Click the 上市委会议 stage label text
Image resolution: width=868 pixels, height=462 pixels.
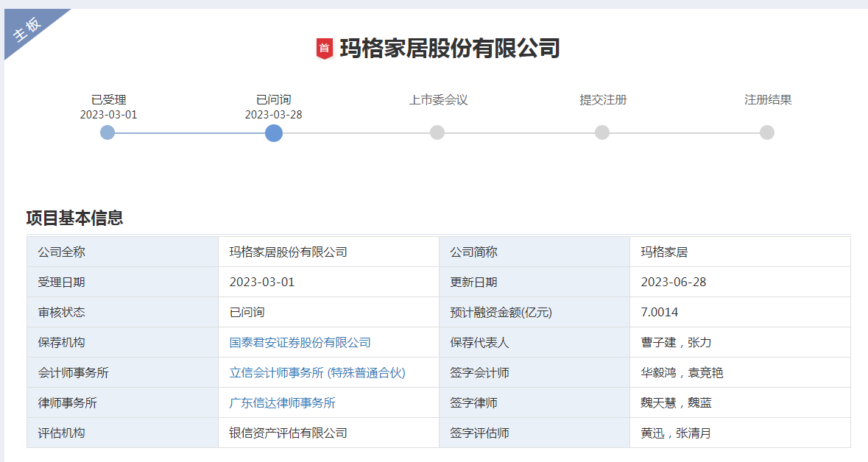pos(438,100)
